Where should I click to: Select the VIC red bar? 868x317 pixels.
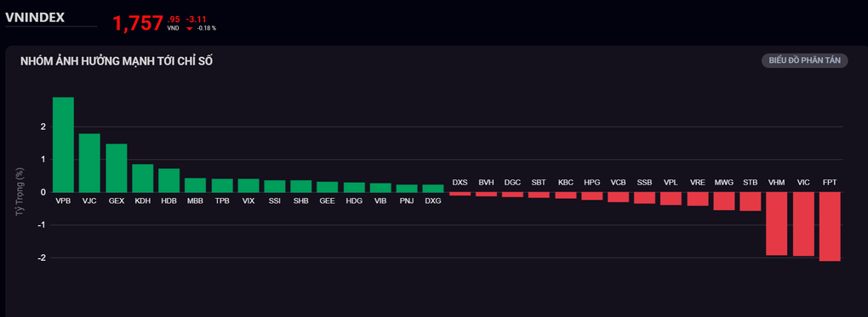tap(803, 224)
